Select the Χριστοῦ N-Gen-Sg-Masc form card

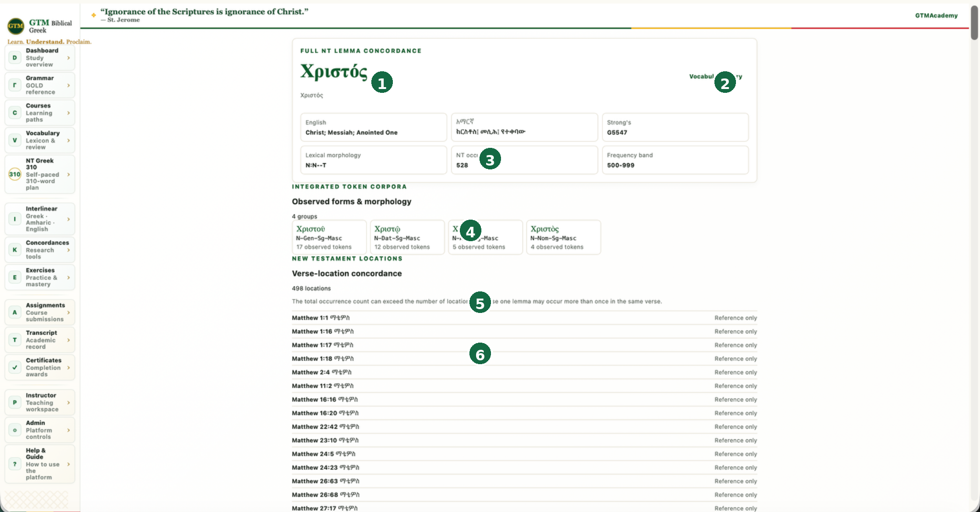coord(329,237)
